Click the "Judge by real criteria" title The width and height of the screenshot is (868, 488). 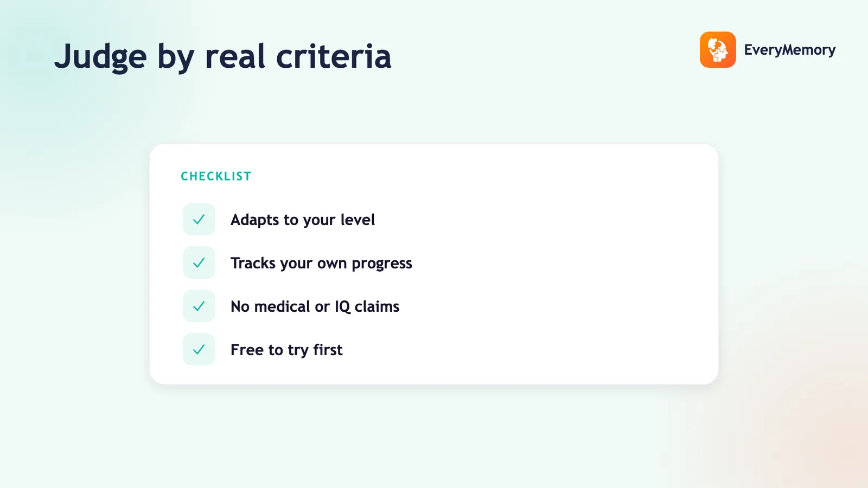click(222, 56)
